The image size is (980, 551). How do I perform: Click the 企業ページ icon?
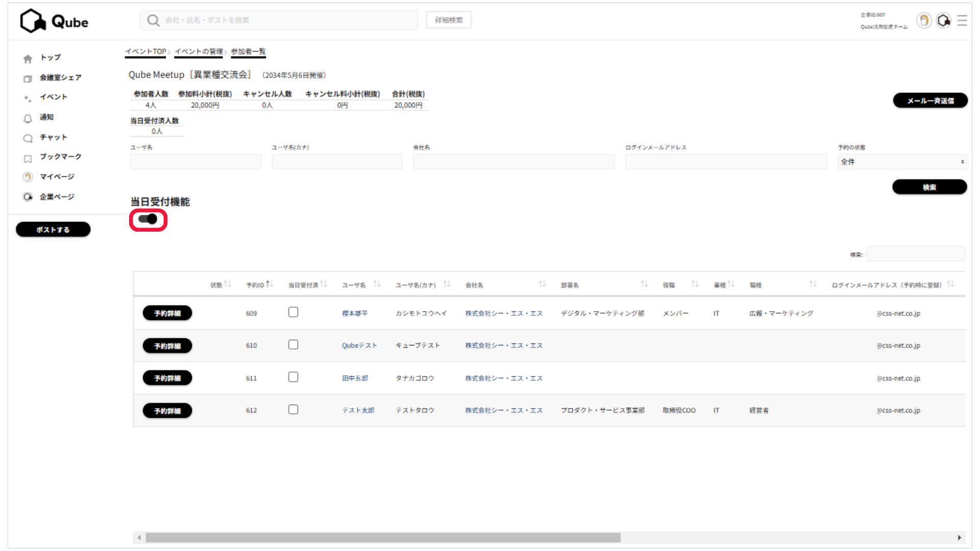coord(28,197)
